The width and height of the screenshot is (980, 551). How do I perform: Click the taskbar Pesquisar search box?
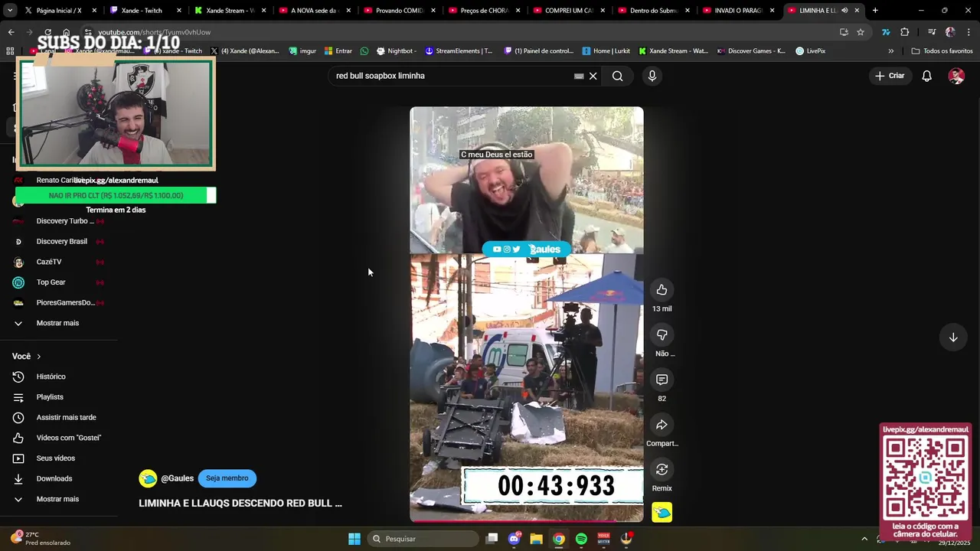[423, 539]
